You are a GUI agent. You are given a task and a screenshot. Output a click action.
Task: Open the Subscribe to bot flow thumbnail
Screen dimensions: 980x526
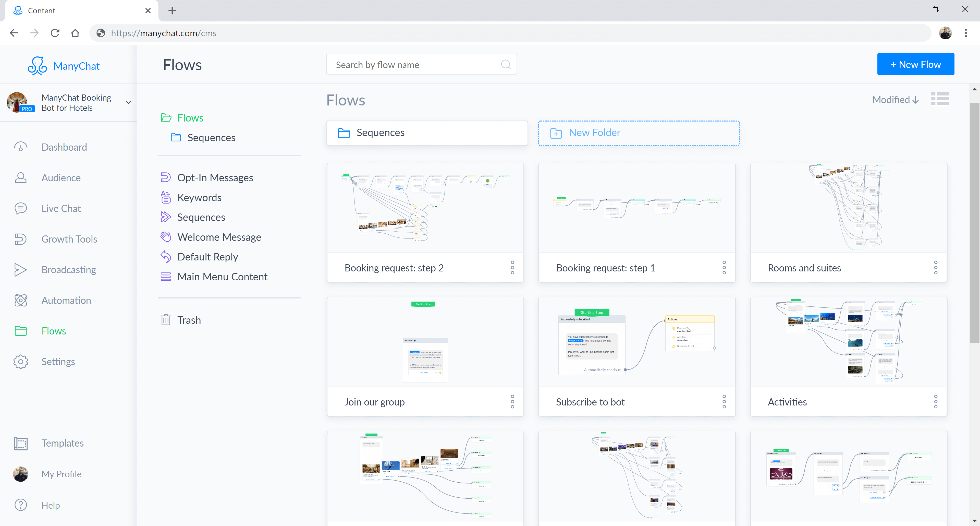pyautogui.click(x=637, y=342)
